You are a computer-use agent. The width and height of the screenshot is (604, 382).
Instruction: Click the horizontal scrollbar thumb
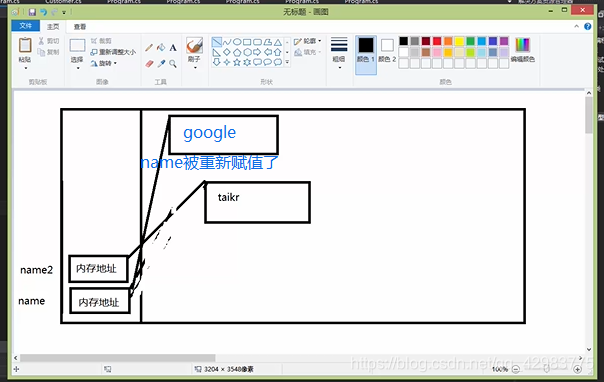point(117,358)
